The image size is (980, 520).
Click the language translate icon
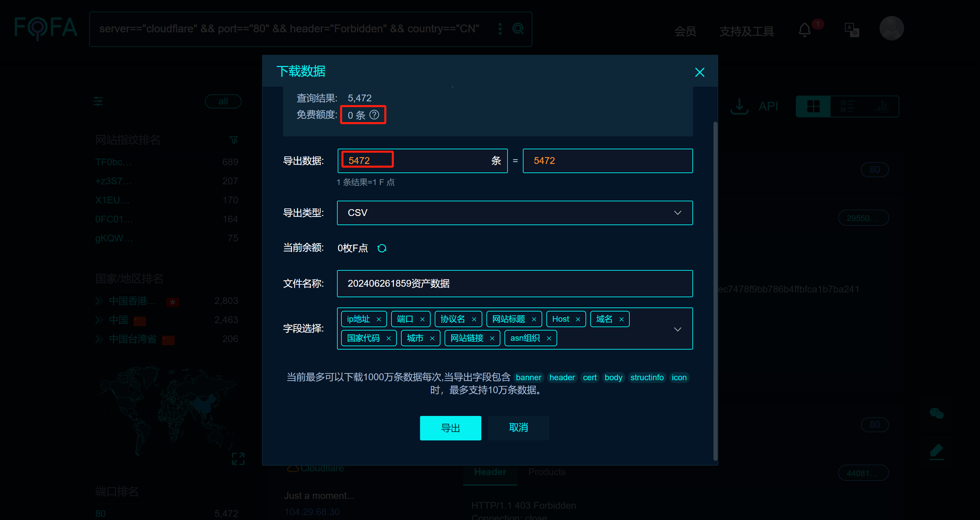[x=851, y=30]
